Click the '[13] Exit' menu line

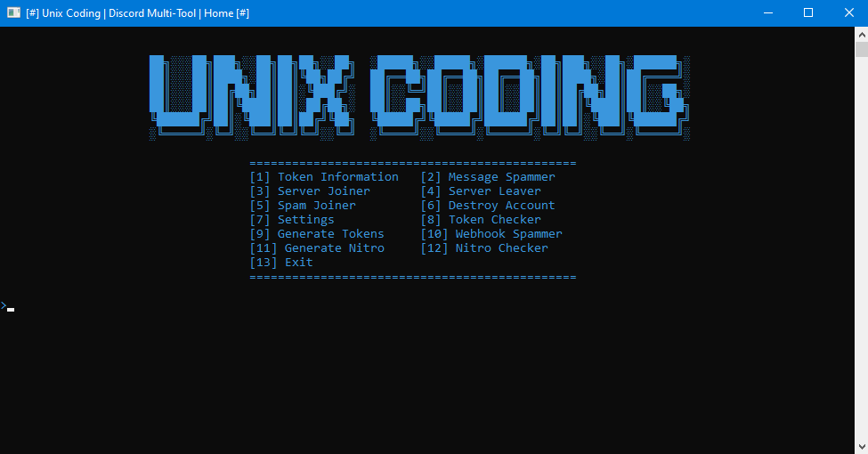point(281,263)
